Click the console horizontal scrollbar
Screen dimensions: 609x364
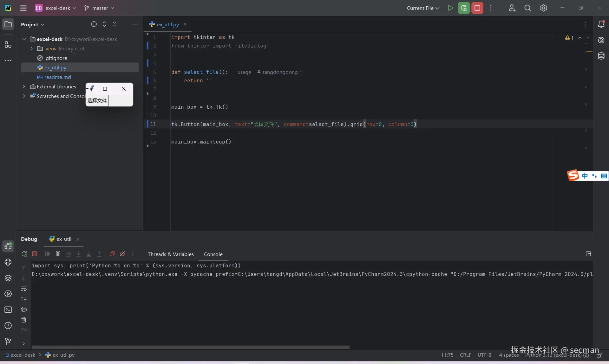190,347
